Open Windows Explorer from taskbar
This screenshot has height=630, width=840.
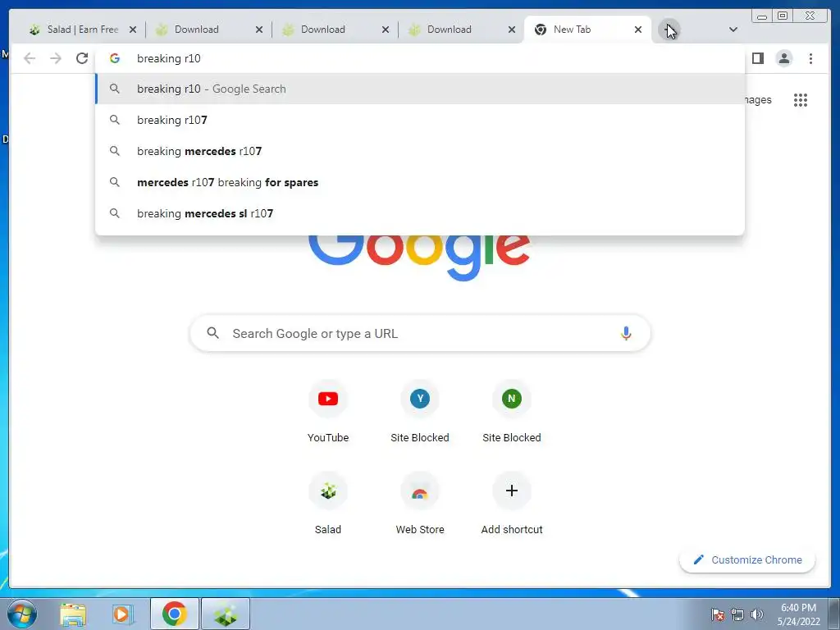pyautogui.click(x=73, y=614)
